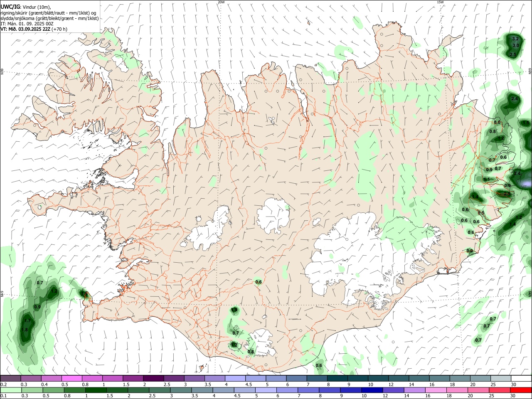This screenshot has height=399, width=532.
Task: Select the dark navy blue 10 mm swatch
Action: point(371,390)
